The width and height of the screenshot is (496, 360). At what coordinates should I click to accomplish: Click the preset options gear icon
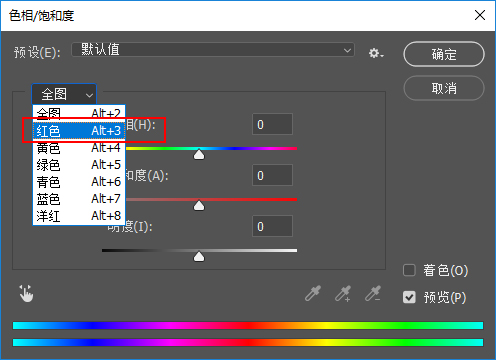[376, 53]
